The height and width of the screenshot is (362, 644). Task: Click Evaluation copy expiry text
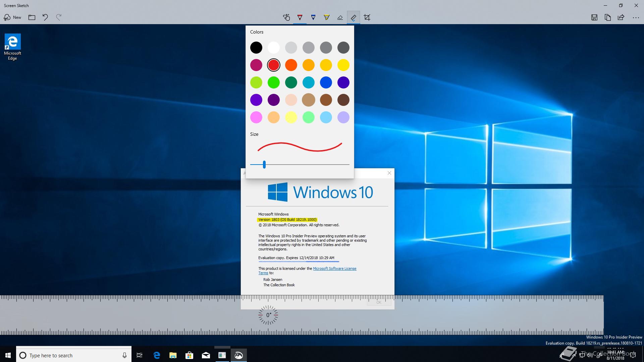coord(296,258)
